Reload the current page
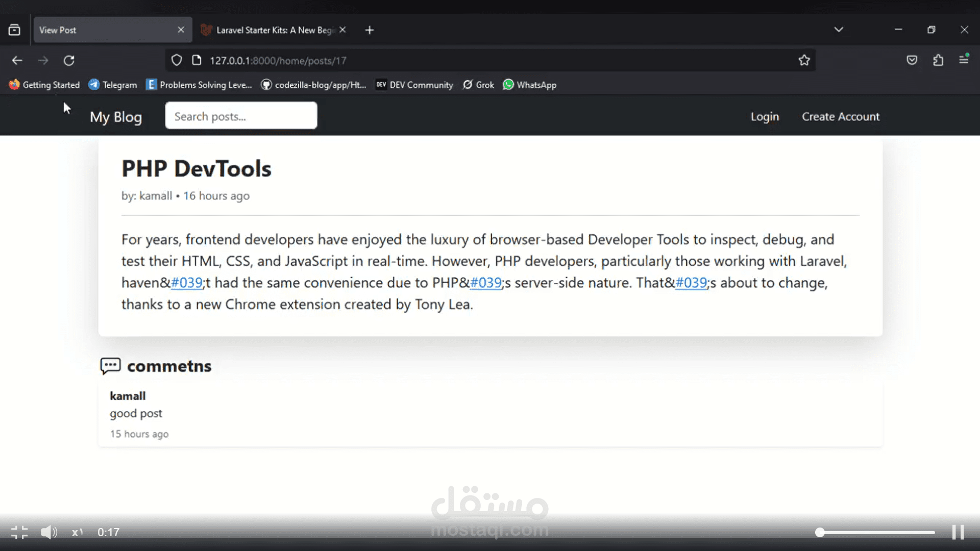 click(x=69, y=60)
